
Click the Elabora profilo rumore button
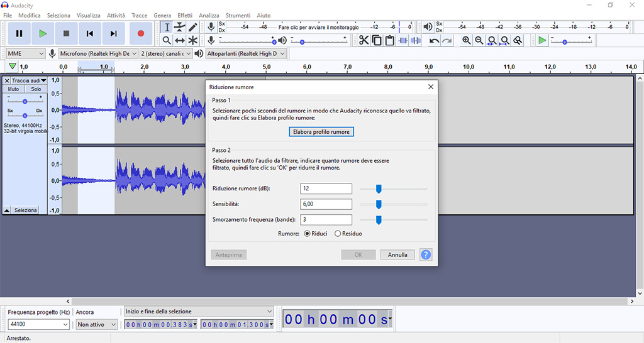[x=321, y=132]
